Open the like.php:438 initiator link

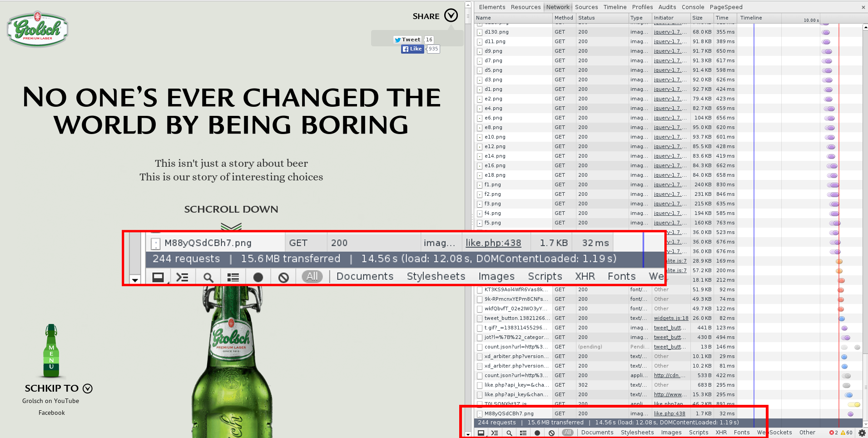670,414
